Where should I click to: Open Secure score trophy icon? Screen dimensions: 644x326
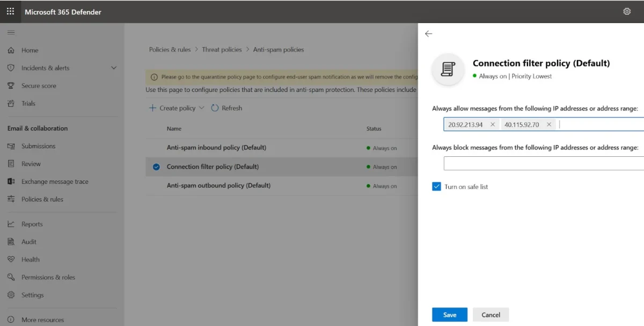click(11, 86)
